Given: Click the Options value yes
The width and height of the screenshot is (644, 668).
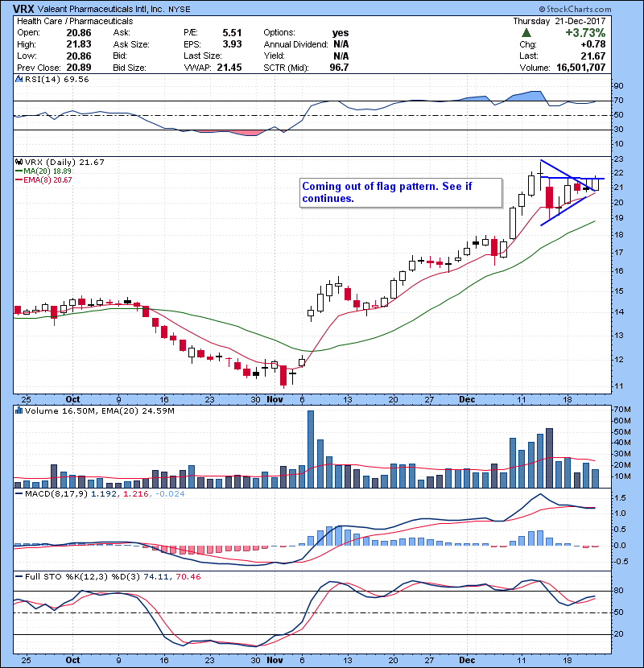Looking at the screenshot, I should tap(341, 33).
